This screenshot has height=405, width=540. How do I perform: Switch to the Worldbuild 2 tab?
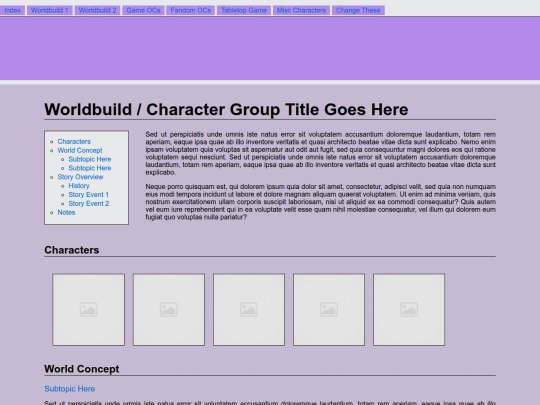coord(97,10)
